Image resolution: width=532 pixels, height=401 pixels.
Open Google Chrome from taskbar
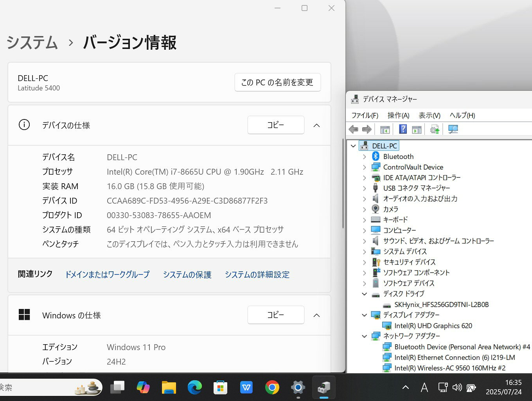[272, 388]
